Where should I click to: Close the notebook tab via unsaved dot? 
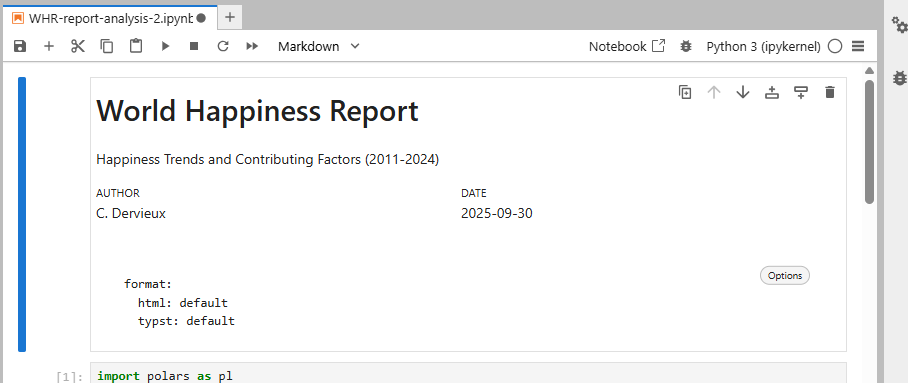point(201,18)
